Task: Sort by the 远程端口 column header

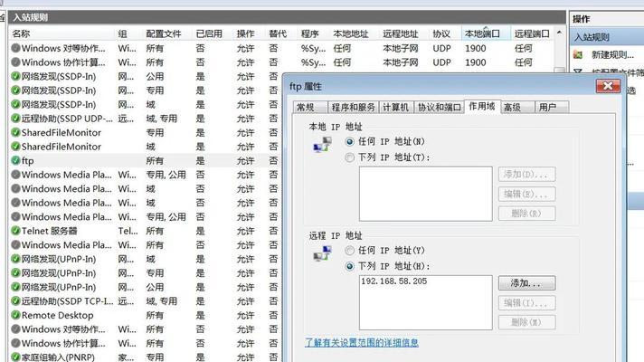Action: (x=532, y=33)
